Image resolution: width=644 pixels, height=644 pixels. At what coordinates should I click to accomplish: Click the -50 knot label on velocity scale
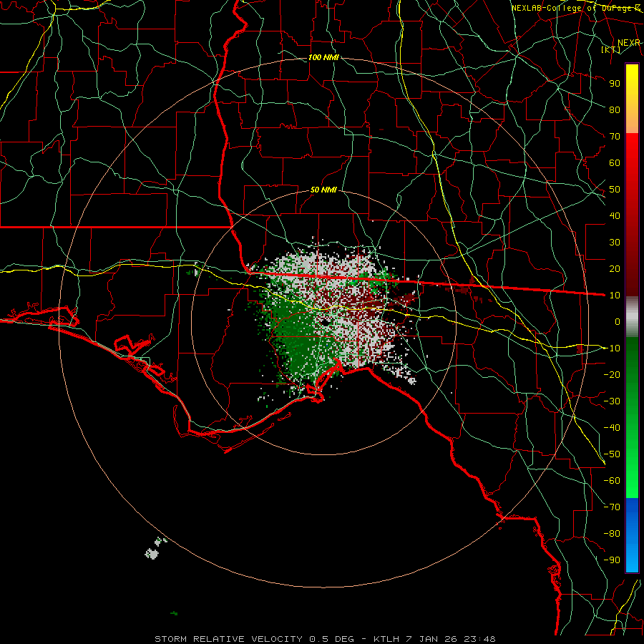click(x=612, y=454)
